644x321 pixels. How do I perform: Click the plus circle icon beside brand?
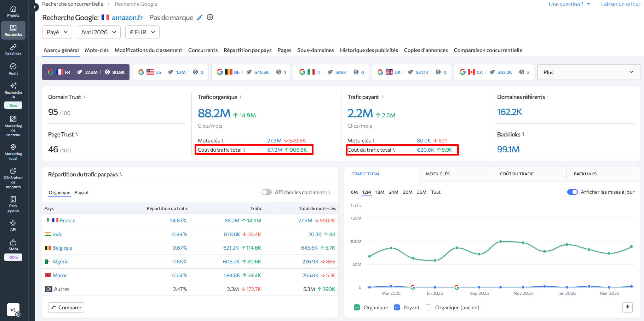click(x=210, y=17)
